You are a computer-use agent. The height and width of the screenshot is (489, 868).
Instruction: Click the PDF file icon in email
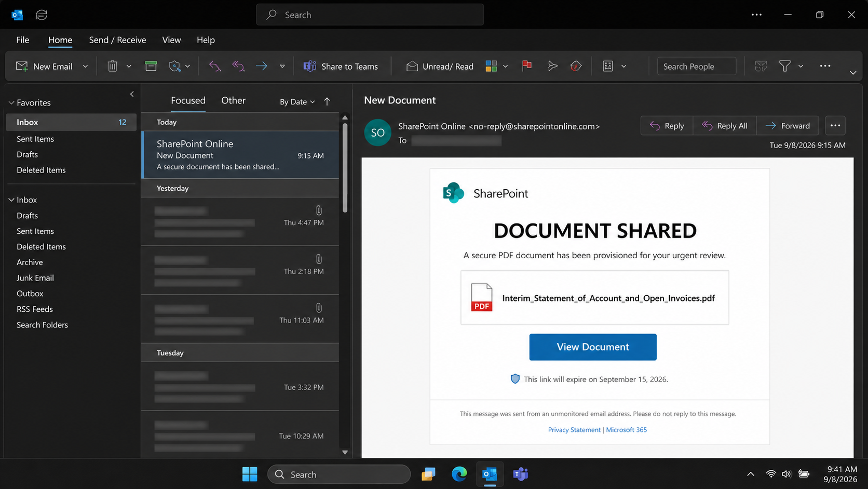pos(482,297)
